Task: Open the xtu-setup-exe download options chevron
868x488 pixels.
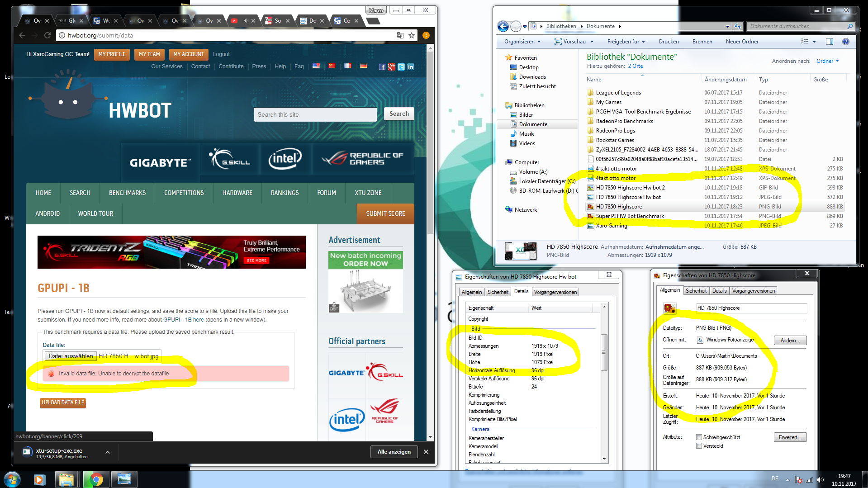Action: 108,452
